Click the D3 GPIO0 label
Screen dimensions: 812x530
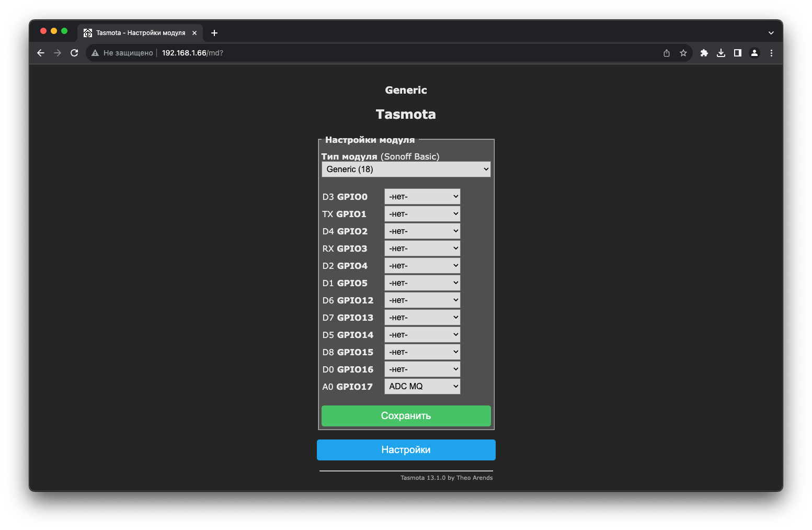pyautogui.click(x=345, y=197)
